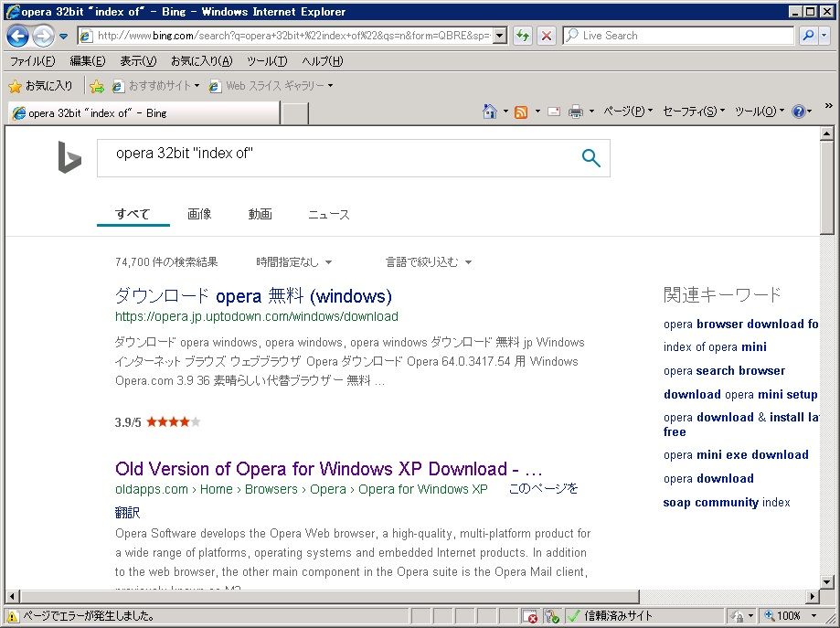
Task: Open the 編集(E) menu
Action: 88,61
